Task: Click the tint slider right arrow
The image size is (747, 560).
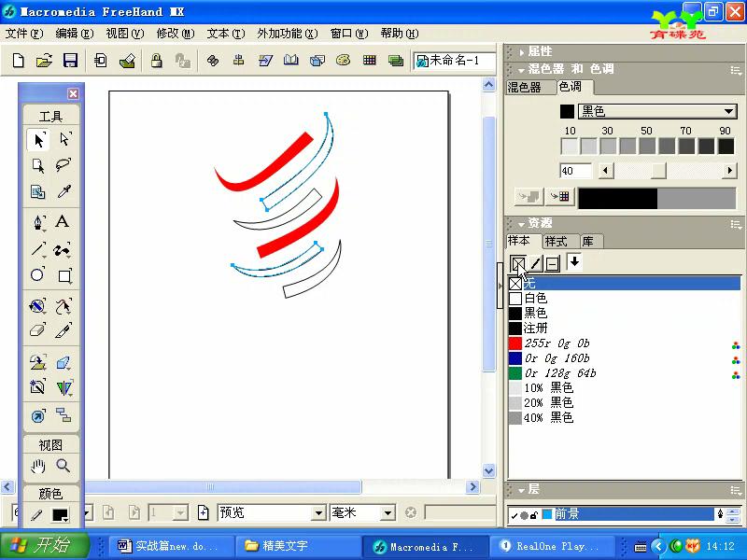Action: click(729, 170)
